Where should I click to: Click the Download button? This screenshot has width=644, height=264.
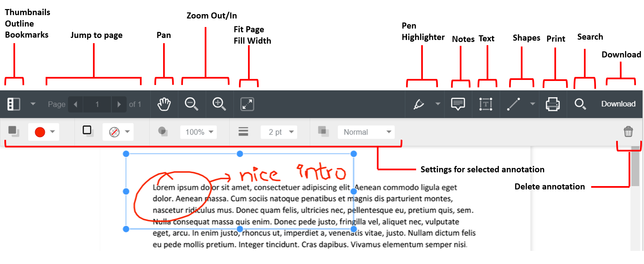618,104
